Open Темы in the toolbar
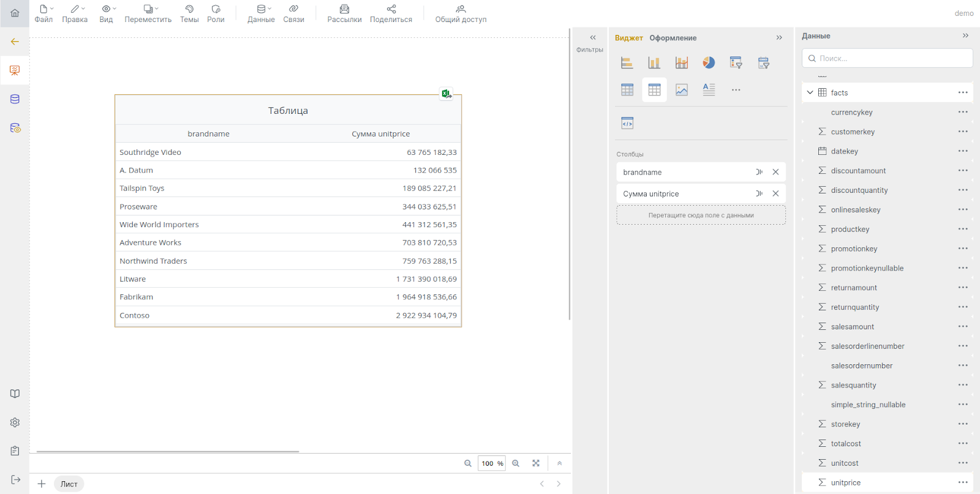The height and width of the screenshot is (494, 980). (189, 13)
